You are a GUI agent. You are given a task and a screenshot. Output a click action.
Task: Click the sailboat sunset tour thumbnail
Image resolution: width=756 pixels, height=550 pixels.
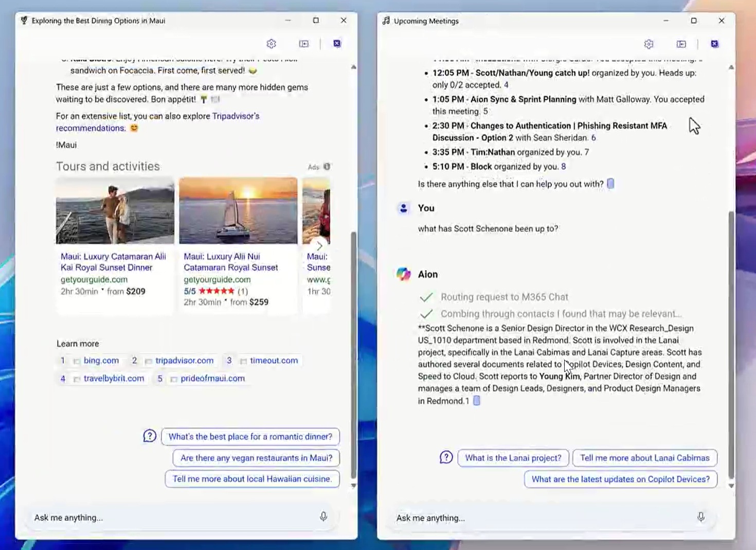238,210
